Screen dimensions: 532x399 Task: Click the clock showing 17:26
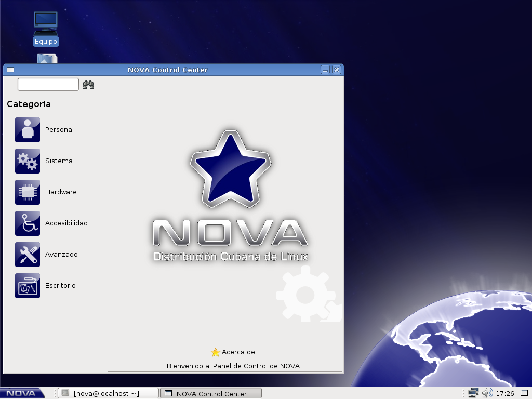[x=505, y=393]
